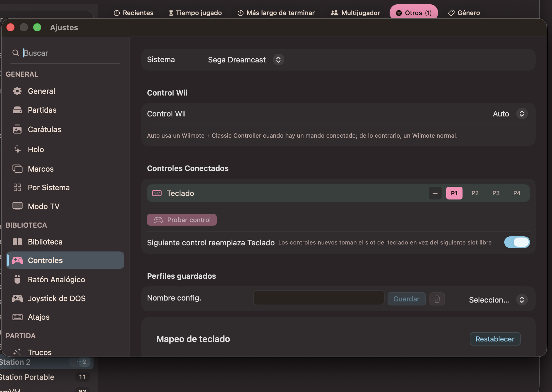The image size is (552, 392).
Task: Click the Probar control button
Action: 182,220
